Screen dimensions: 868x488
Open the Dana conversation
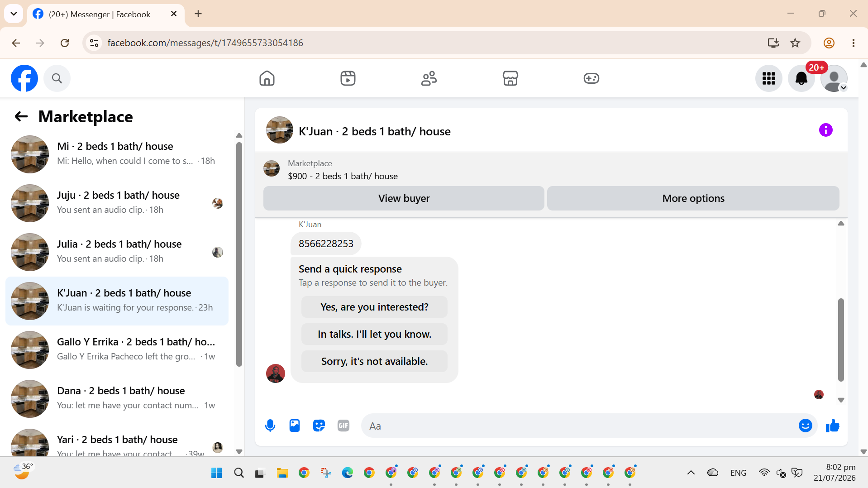click(x=117, y=399)
